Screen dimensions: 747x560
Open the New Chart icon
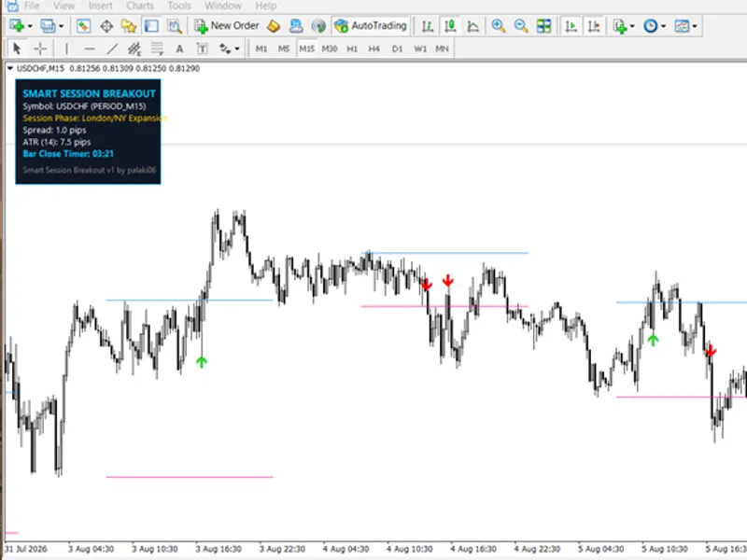[x=17, y=26]
